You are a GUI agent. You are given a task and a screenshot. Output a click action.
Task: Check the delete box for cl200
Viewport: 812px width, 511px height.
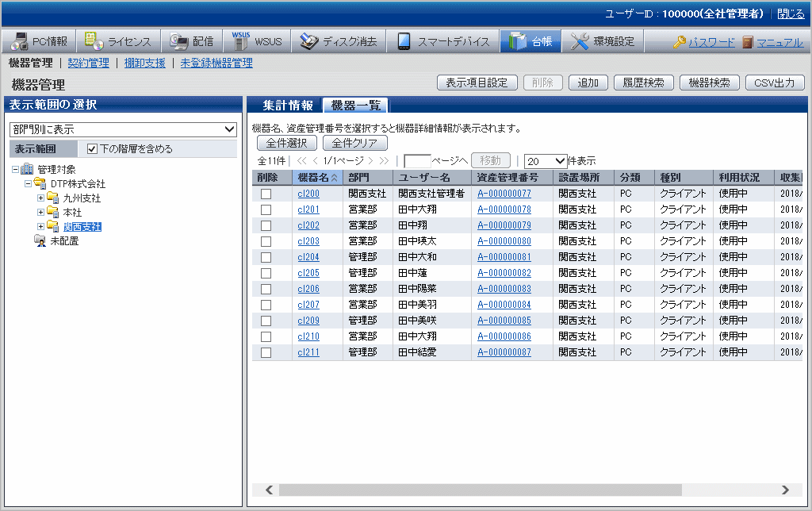(x=266, y=194)
